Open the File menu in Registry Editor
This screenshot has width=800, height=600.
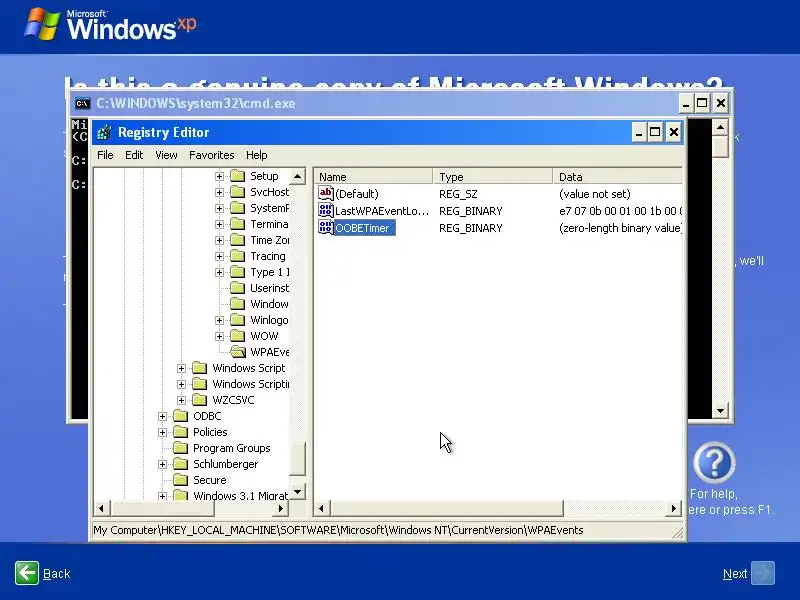(105, 155)
